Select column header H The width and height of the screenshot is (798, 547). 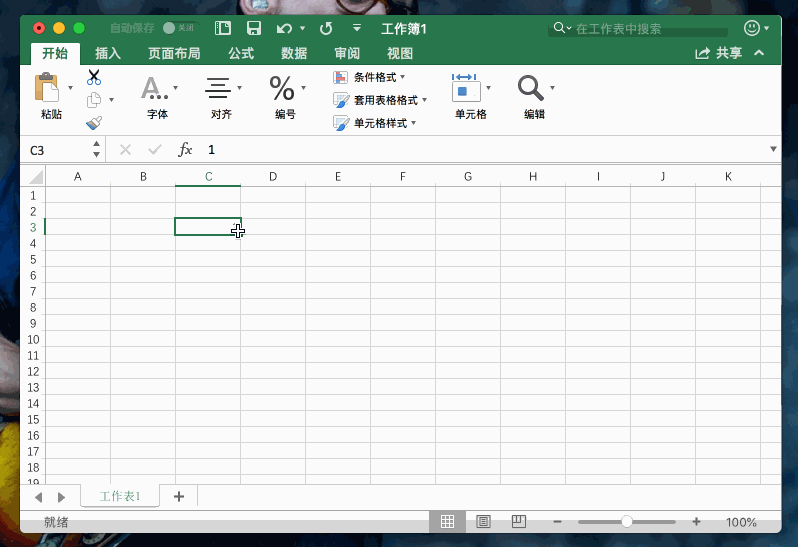coord(533,177)
